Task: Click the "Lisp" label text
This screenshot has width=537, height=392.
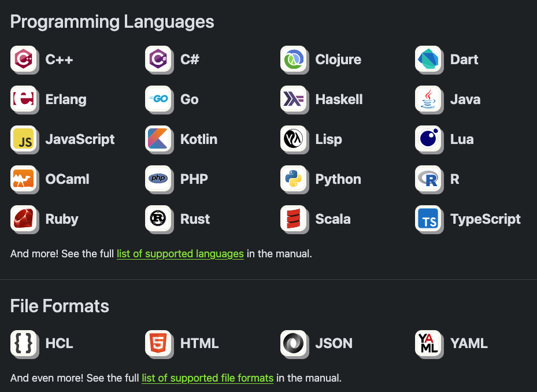Action: coord(328,139)
